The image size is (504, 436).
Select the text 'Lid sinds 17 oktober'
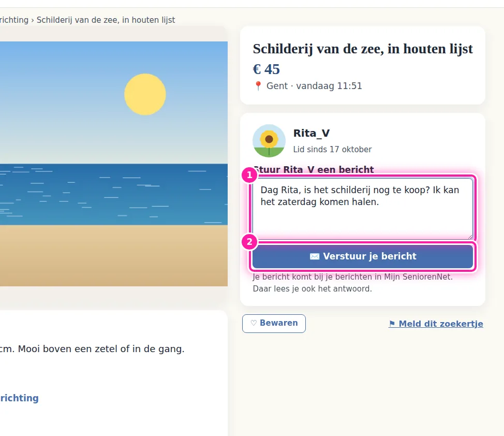[x=332, y=149]
